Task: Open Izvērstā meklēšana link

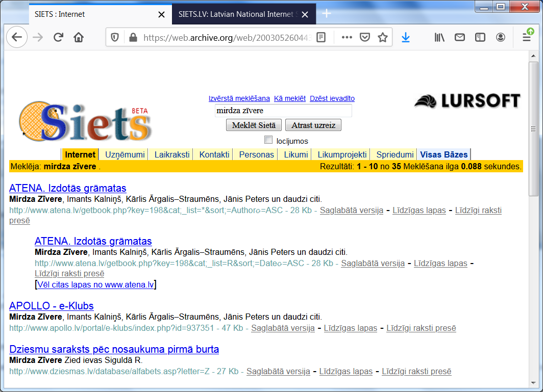Action: click(x=239, y=98)
